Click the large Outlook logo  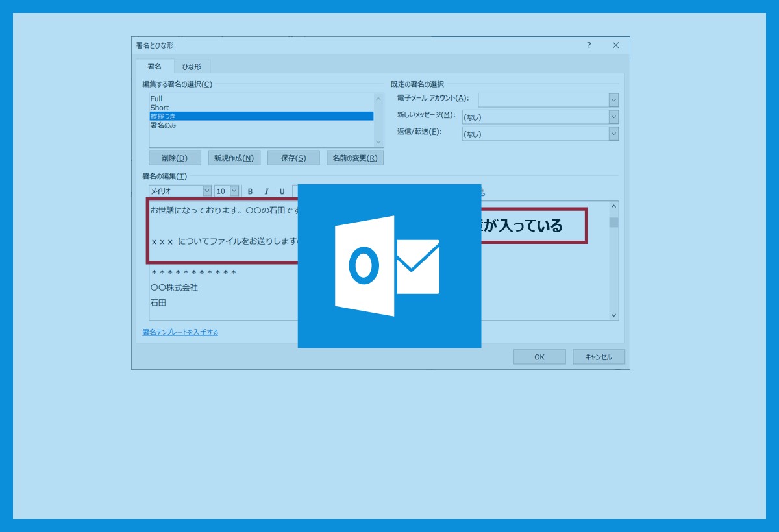coord(389,266)
